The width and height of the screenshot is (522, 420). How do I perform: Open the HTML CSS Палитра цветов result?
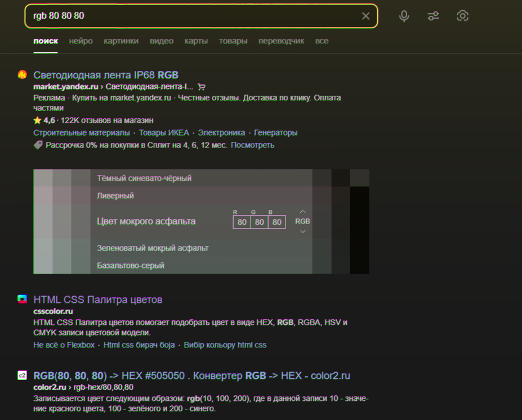[x=98, y=300]
